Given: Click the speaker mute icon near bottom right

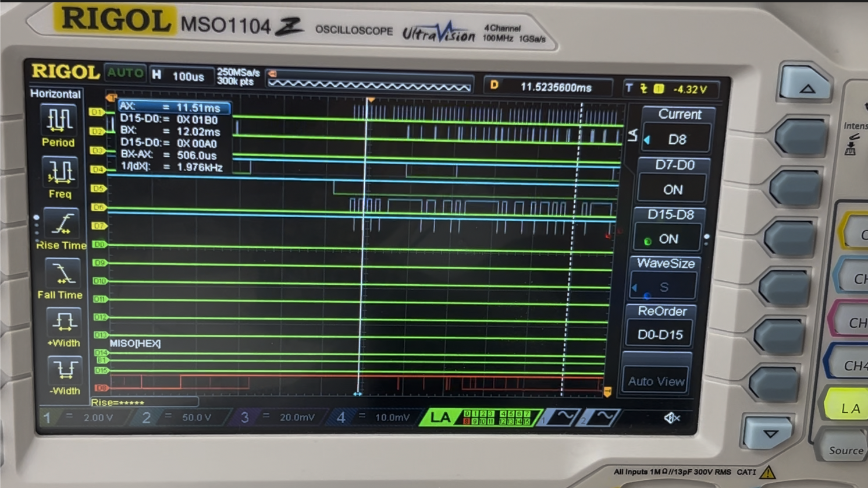Looking at the screenshot, I should pos(673,417).
